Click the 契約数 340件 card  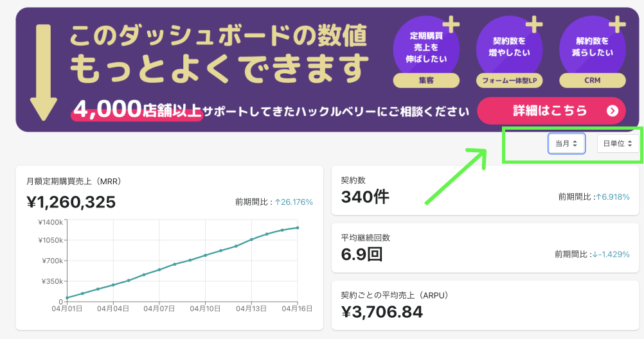pyautogui.click(x=485, y=190)
